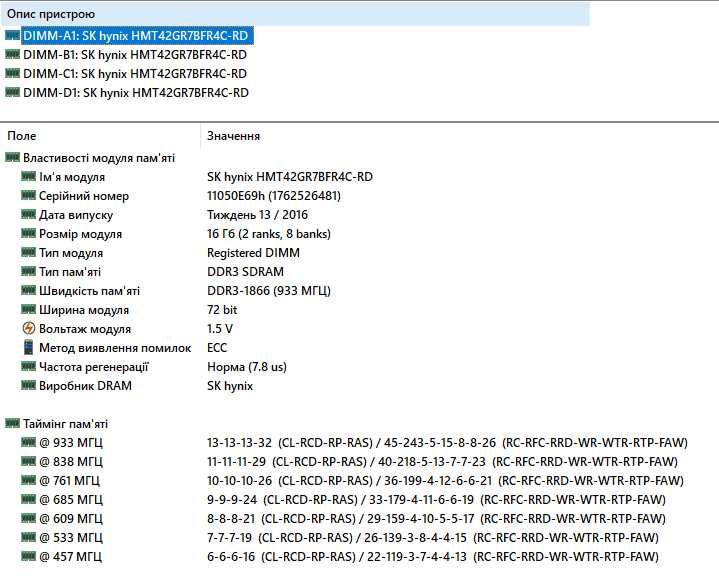Click the chip icon for 'Дата випуску'
The height and width of the screenshot is (579, 719).
(x=28, y=214)
